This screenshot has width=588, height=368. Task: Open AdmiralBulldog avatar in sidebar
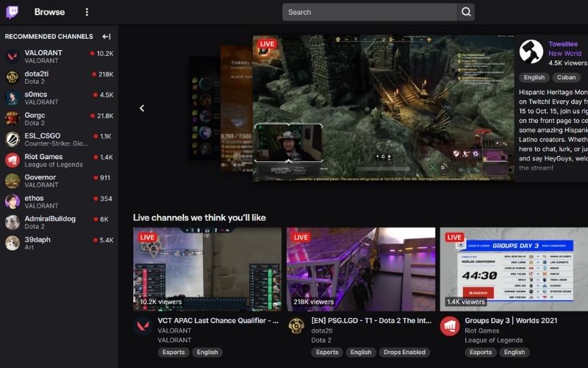(x=12, y=222)
